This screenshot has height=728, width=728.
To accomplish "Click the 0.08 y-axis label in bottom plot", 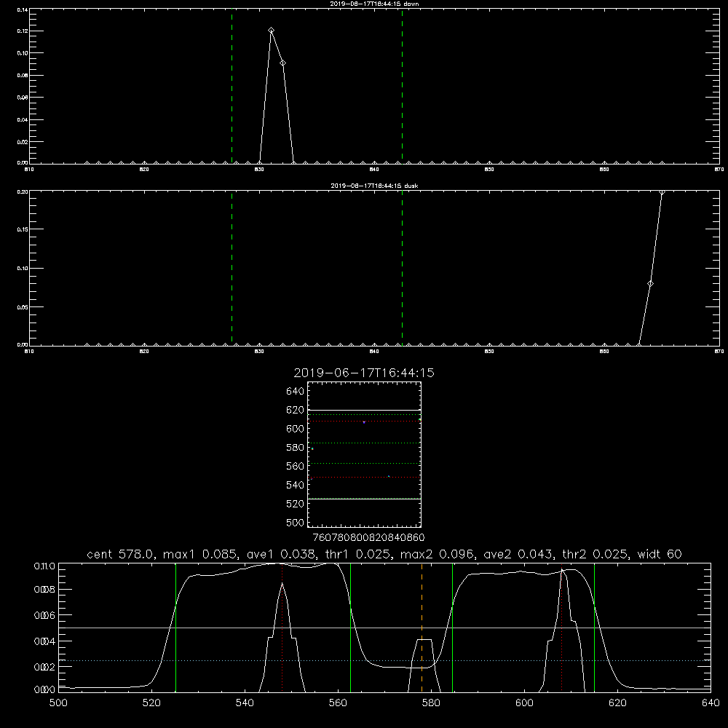I will coord(44,590).
